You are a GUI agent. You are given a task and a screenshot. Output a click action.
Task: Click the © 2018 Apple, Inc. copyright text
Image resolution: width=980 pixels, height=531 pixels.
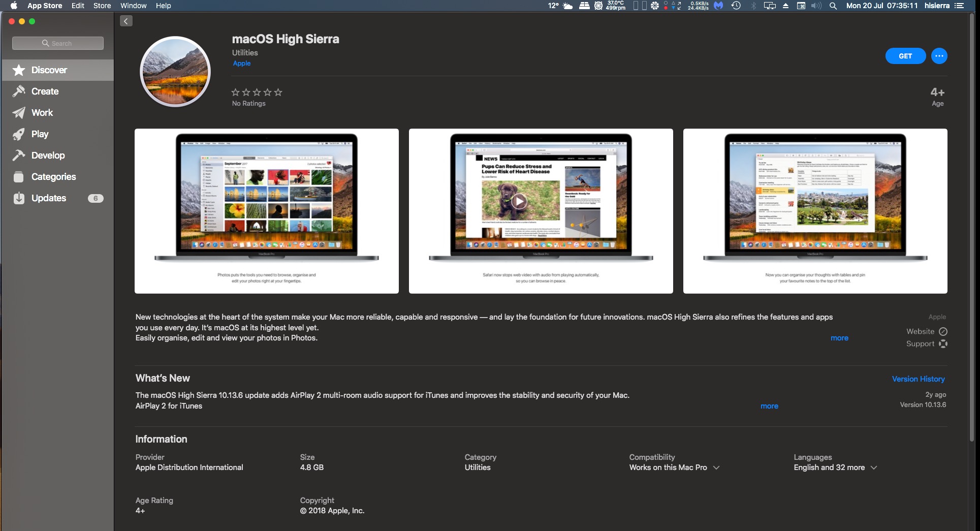coord(332,511)
